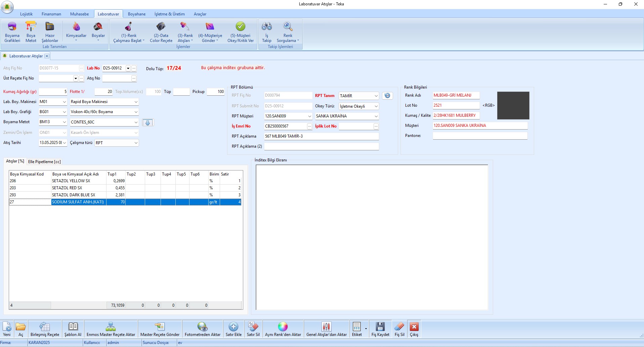The width and height of the screenshot is (644, 347).
Task: Click Fotometreden Aktar
Action: tap(203, 329)
